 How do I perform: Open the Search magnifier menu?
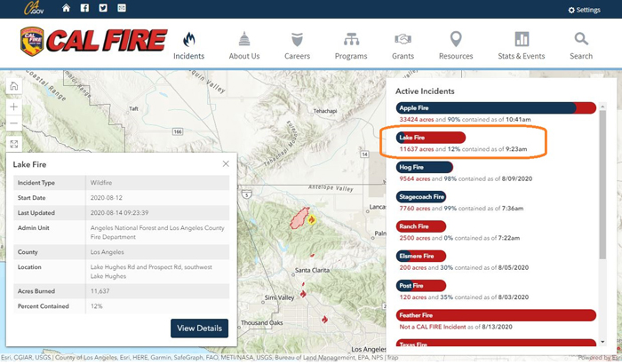[581, 45]
